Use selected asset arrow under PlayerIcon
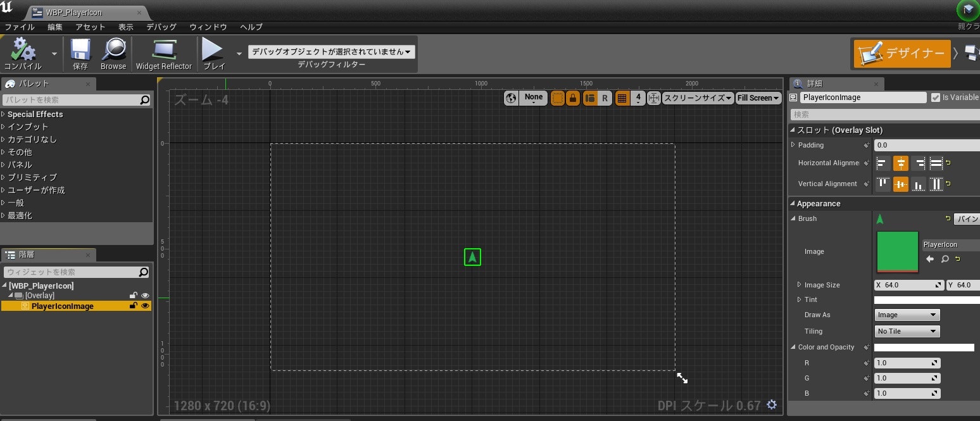Viewport: 980px width, 421px height. pos(929,259)
